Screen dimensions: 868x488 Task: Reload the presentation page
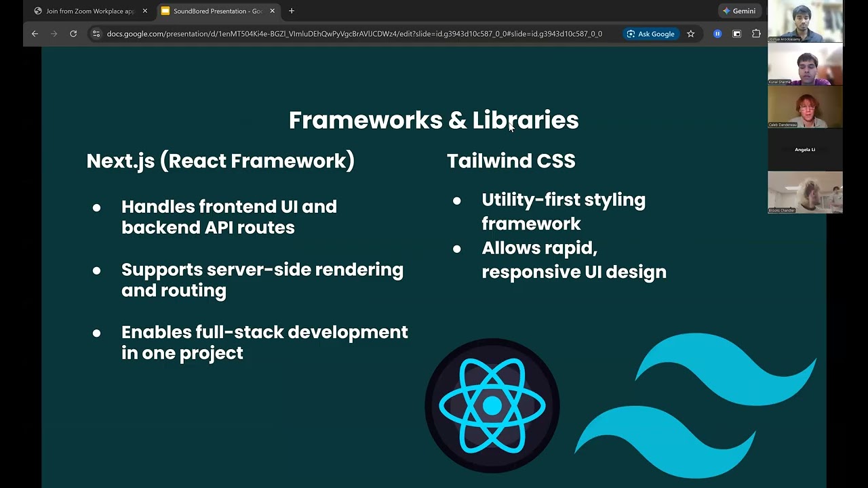tap(73, 34)
